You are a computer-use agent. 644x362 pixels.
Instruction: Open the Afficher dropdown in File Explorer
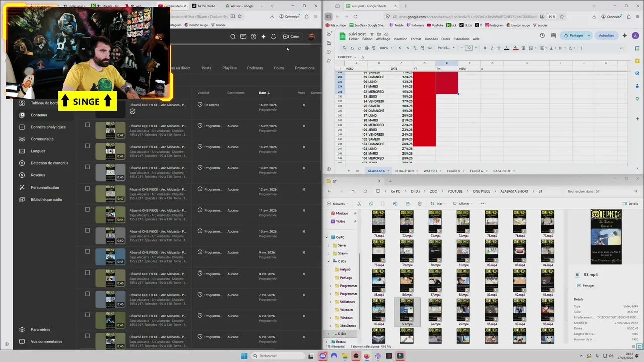pyautogui.click(x=463, y=204)
